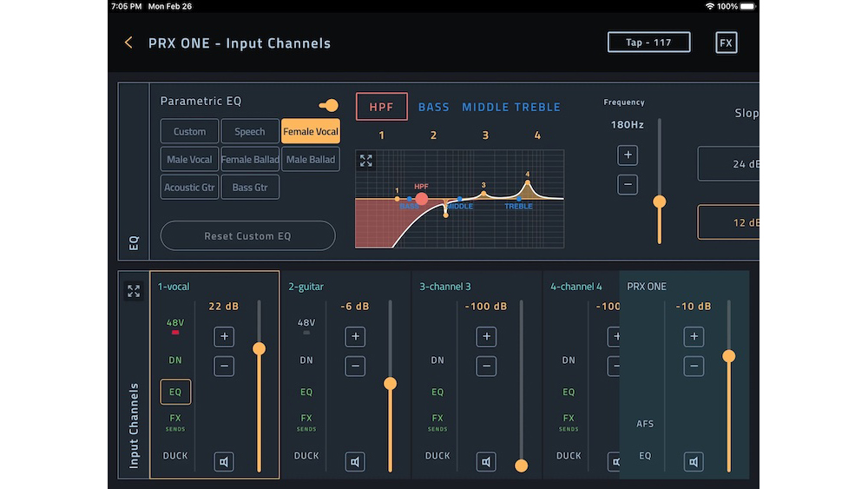Select the 24 dB slope option
Screen dimensions: 868x489
tap(728, 164)
